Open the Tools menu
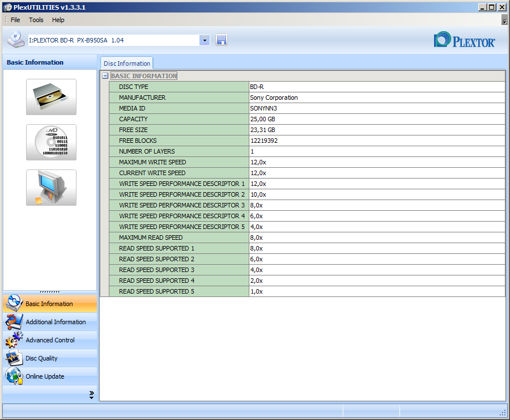Image resolution: width=510 pixels, height=420 pixels. (x=36, y=20)
